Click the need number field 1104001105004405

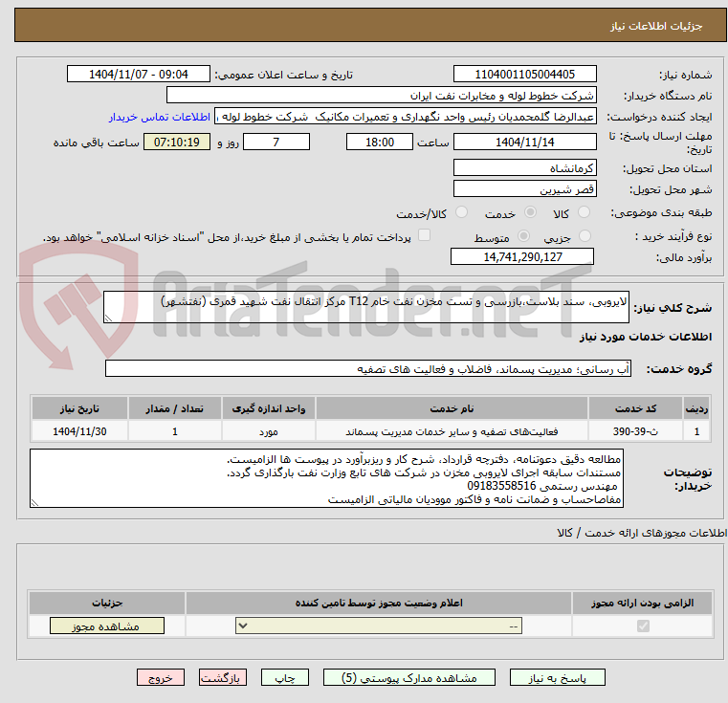pyautogui.click(x=525, y=75)
